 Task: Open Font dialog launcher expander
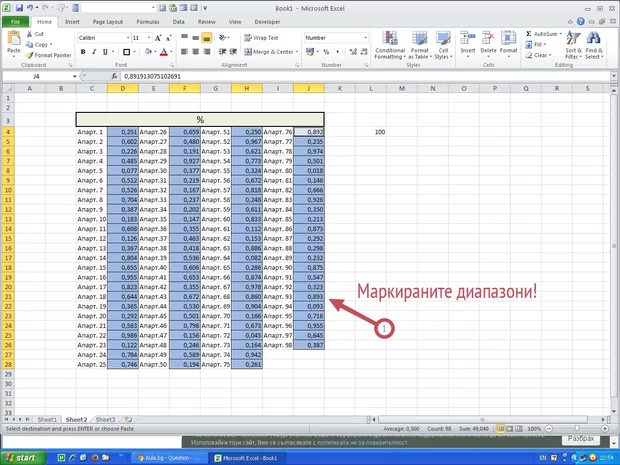(x=172, y=65)
